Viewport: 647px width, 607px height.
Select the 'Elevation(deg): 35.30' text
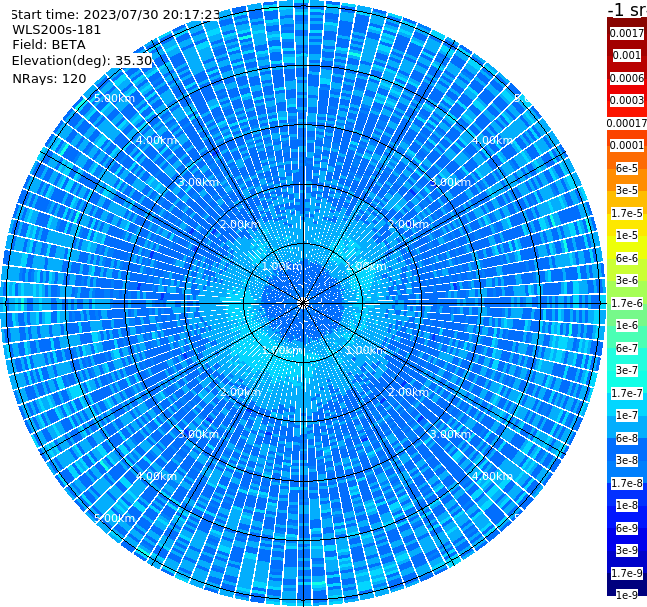(82, 61)
